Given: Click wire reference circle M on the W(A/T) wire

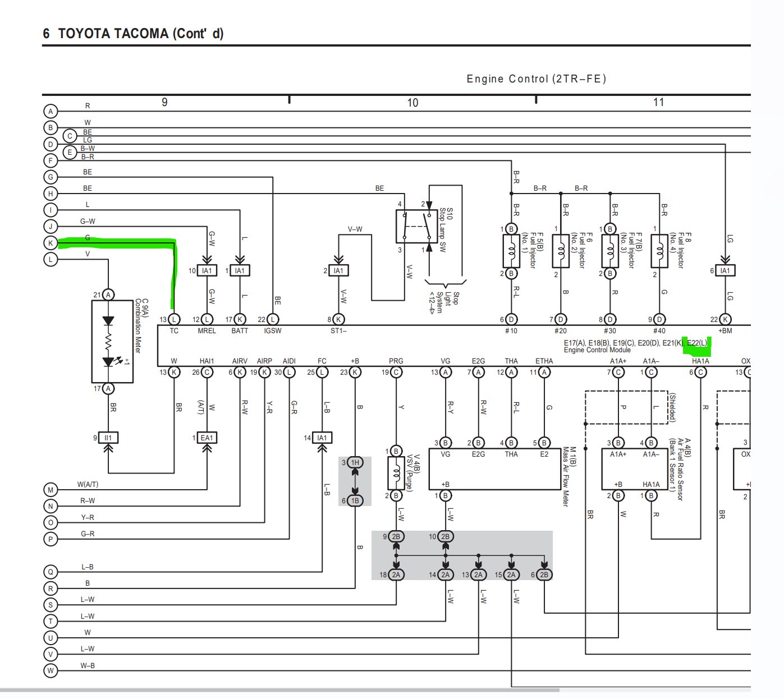Looking at the screenshot, I should coord(51,490).
